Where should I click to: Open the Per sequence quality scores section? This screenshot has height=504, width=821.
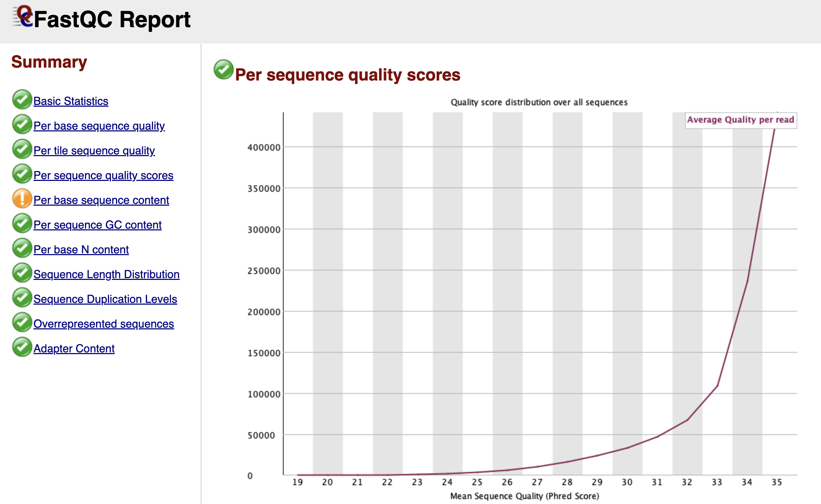103,175
